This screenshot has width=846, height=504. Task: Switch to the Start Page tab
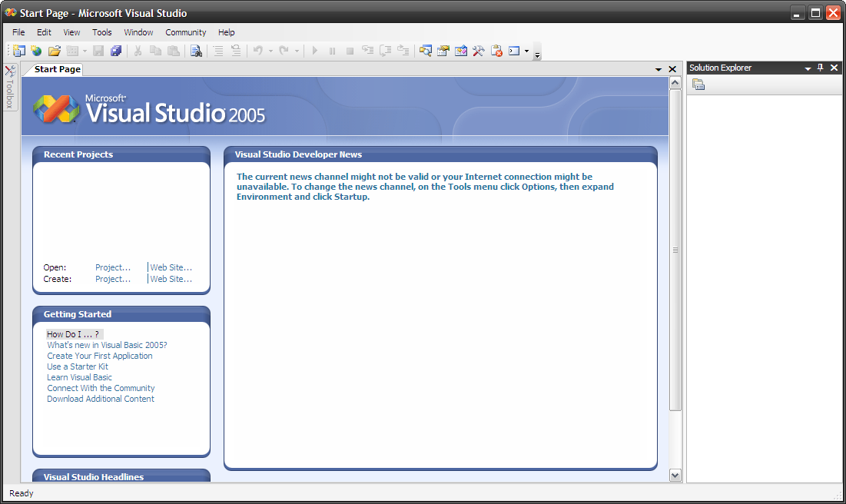(56, 69)
